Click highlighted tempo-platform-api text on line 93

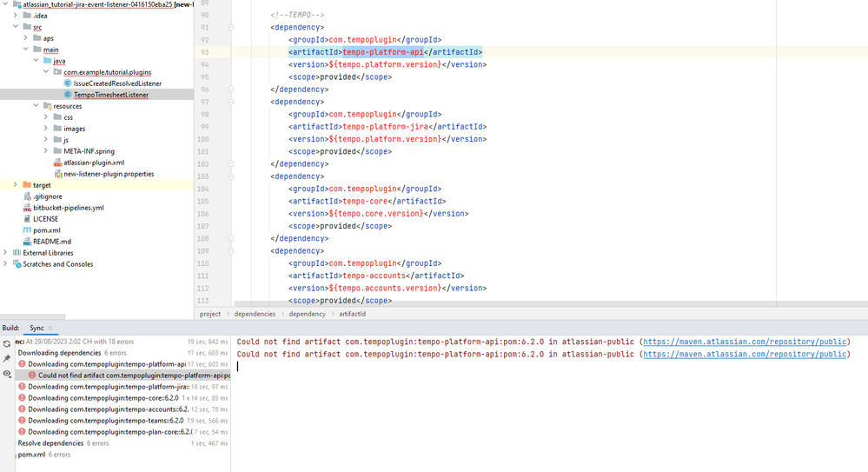coord(382,52)
